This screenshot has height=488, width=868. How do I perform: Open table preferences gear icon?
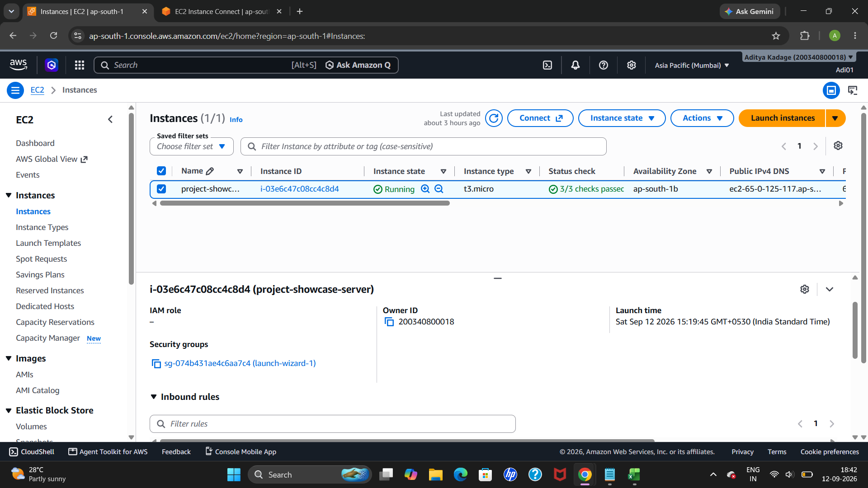838,145
